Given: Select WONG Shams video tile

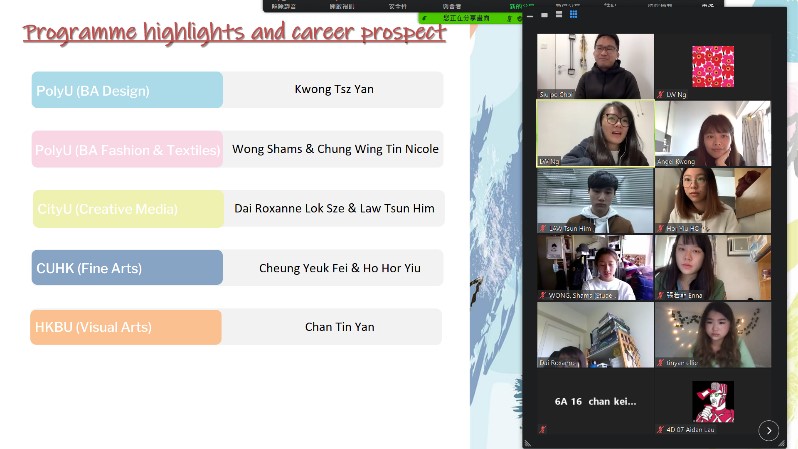Looking at the screenshot, I should coord(595,267).
